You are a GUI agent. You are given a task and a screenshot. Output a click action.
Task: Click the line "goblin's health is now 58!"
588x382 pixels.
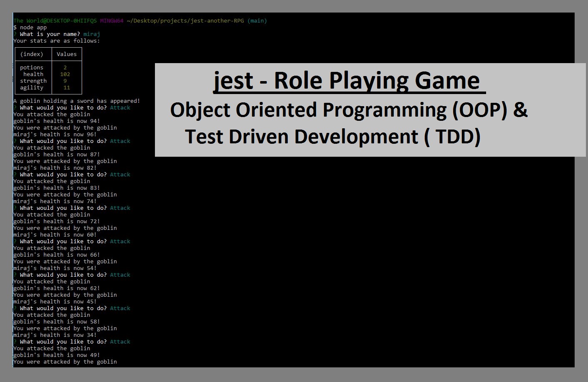click(x=57, y=321)
